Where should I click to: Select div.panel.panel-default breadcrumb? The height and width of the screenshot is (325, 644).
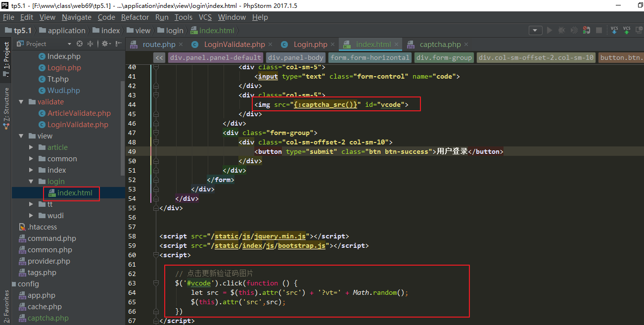pyautogui.click(x=215, y=57)
